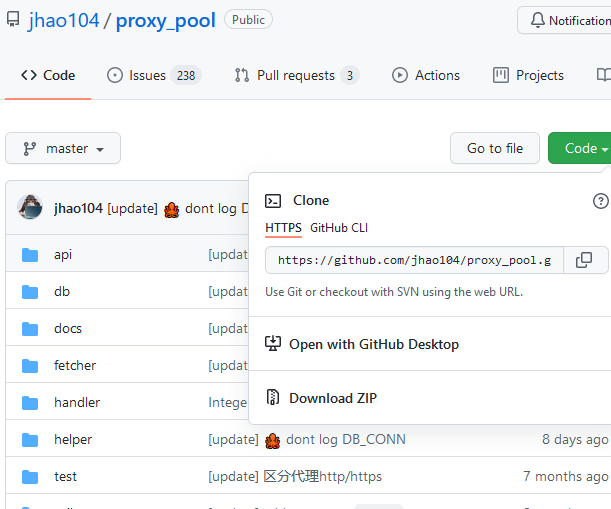This screenshot has width=611, height=509.
Task: Click the ZIP file icon
Action: pyautogui.click(x=273, y=397)
